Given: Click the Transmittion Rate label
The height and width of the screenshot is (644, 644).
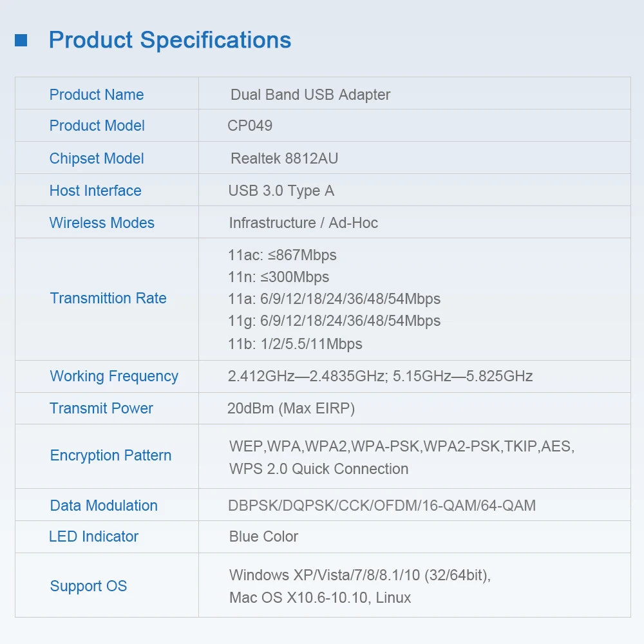Looking at the screenshot, I should click(x=108, y=298).
